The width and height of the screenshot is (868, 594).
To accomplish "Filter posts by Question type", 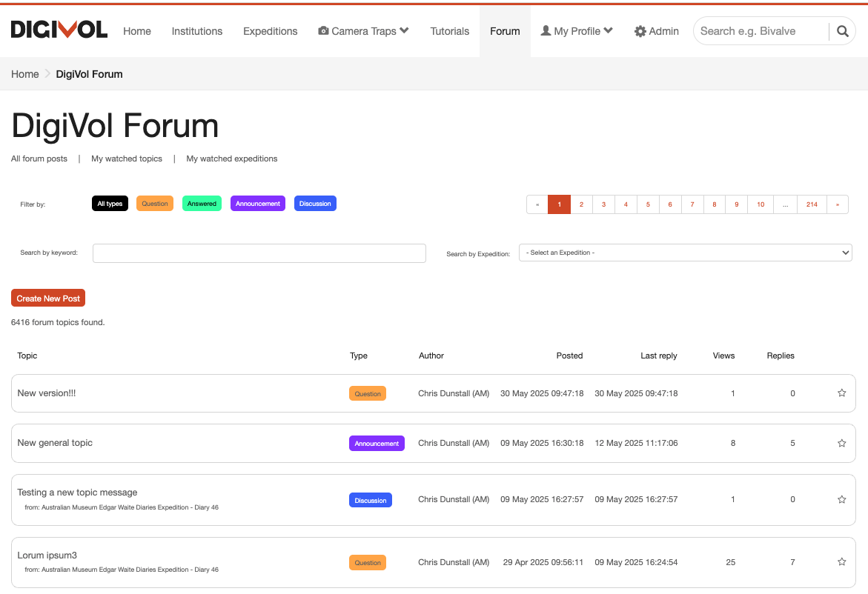I will pos(155,204).
